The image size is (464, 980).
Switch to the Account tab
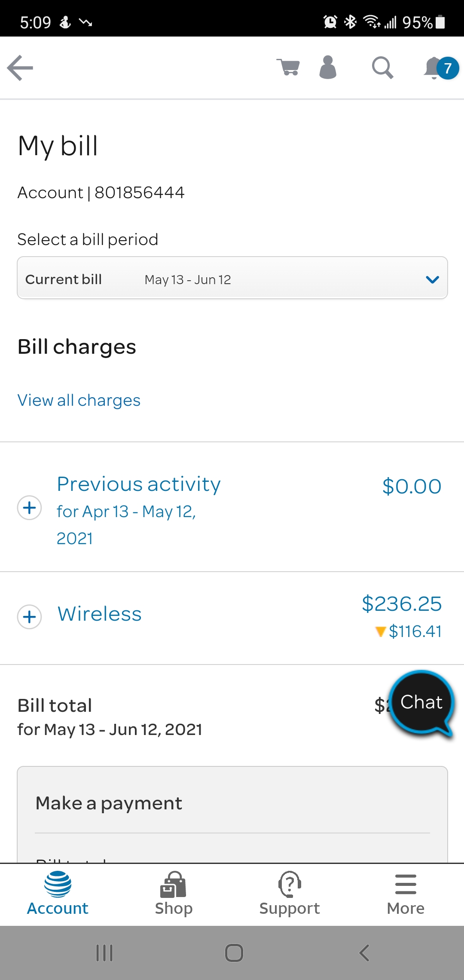click(58, 894)
